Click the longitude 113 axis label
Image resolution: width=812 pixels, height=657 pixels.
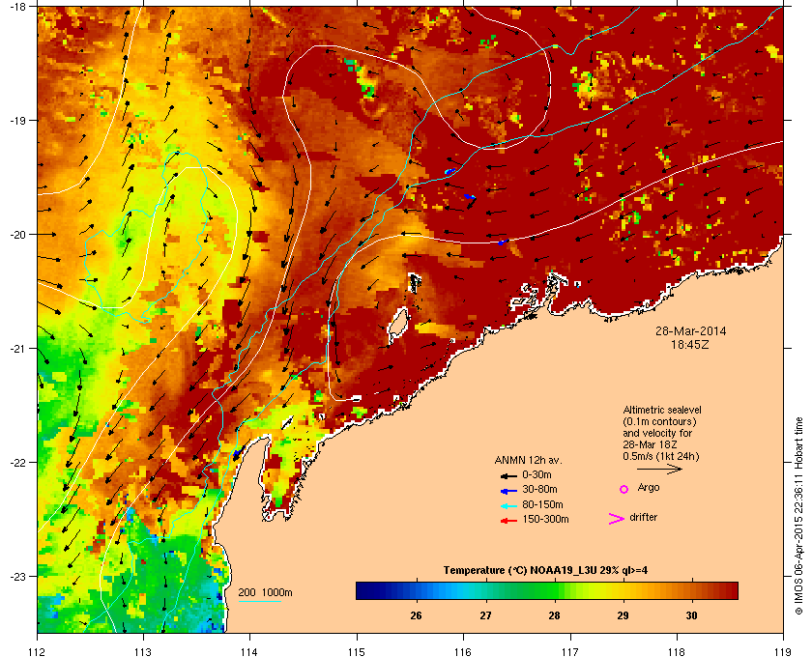pyautogui.click(x=143, y=652)
